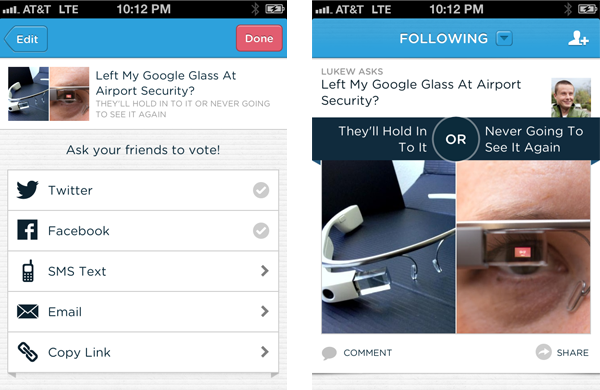
Task: Tap the red Done button
Action: (259, 38)
